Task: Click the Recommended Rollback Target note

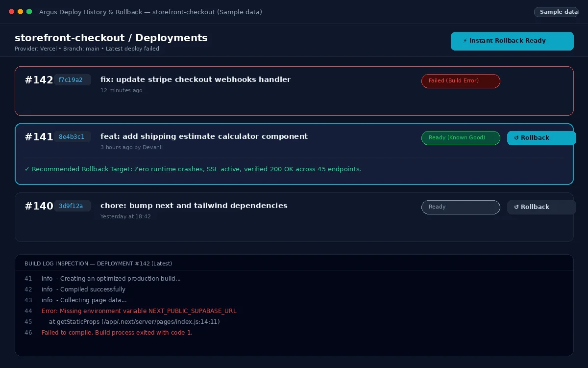Action: [x=193, y=169]
